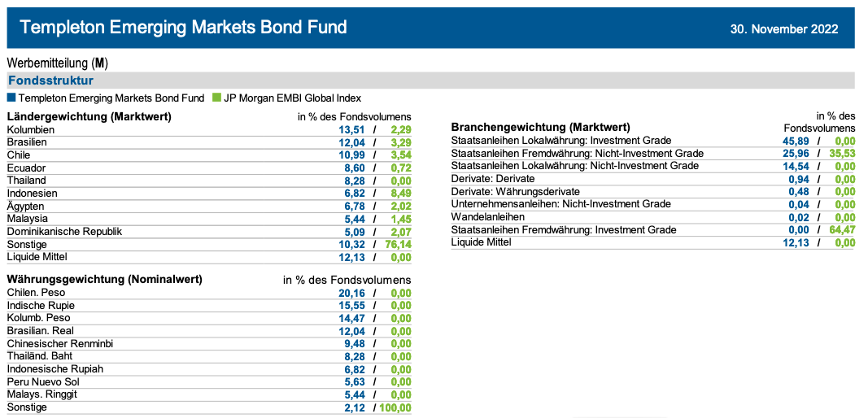868x418 pixels.
Task: Click the blue Templeton fund legend swatch
Action: tap(11, 98)
